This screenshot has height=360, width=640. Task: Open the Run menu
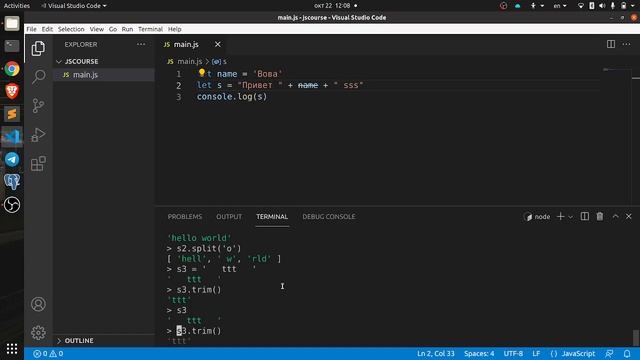click(127, 29)
